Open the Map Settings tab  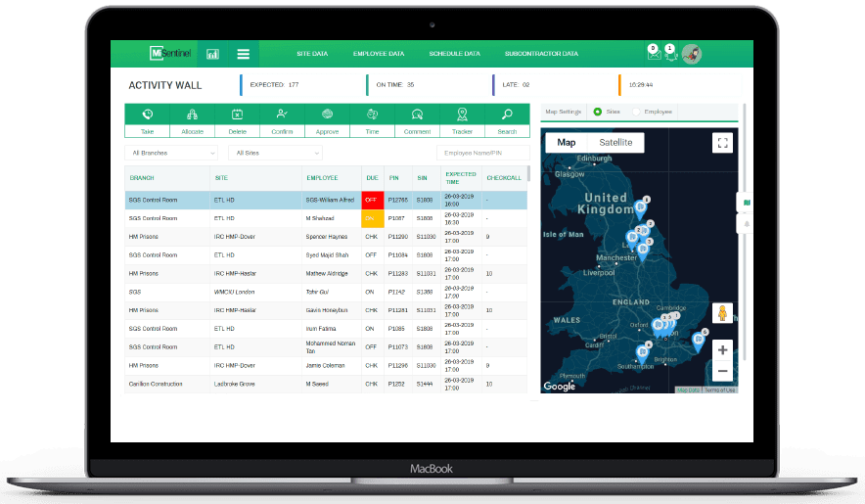pyautogui.click(x=564, y=112)
